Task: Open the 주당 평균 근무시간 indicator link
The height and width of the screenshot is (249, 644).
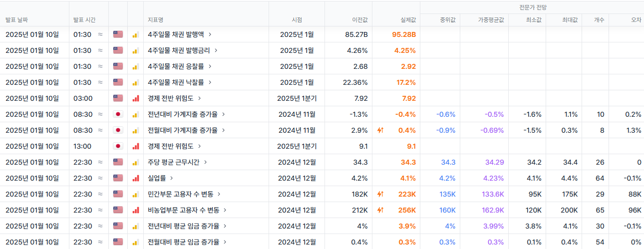Action: [174, 162]
